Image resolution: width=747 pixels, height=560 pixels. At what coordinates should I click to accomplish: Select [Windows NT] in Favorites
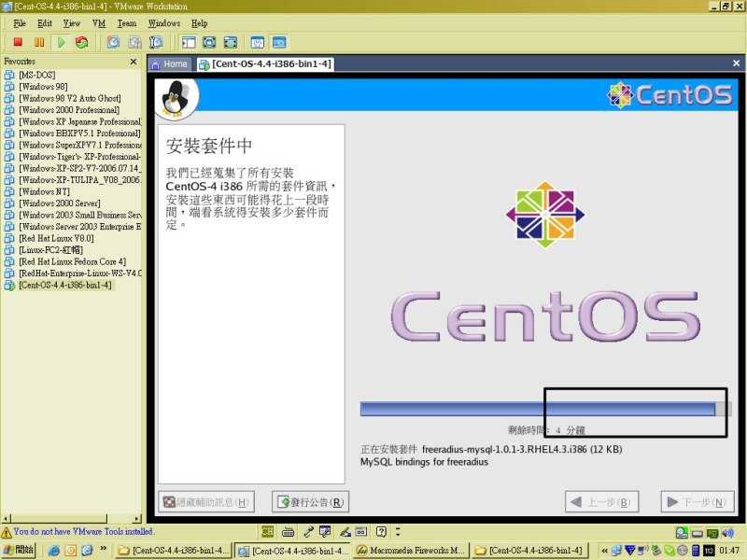click(x=44, y=191)
